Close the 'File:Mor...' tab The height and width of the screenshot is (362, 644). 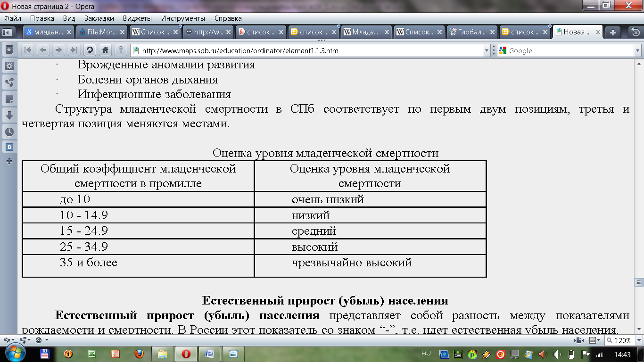click(x=122, y=32)
